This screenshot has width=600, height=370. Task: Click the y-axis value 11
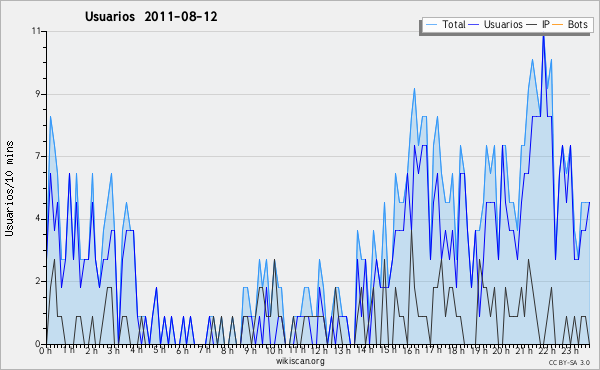point(36,31)
